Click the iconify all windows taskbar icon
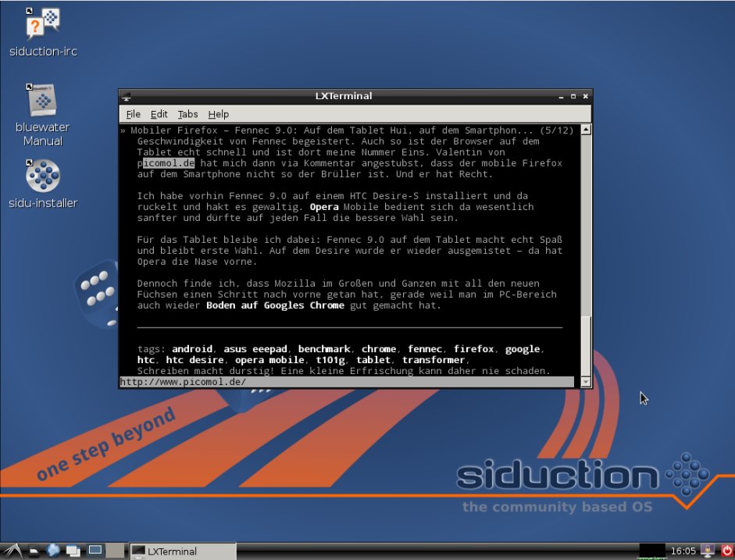The width and height of the screenshot is (735, 560). 73,551
